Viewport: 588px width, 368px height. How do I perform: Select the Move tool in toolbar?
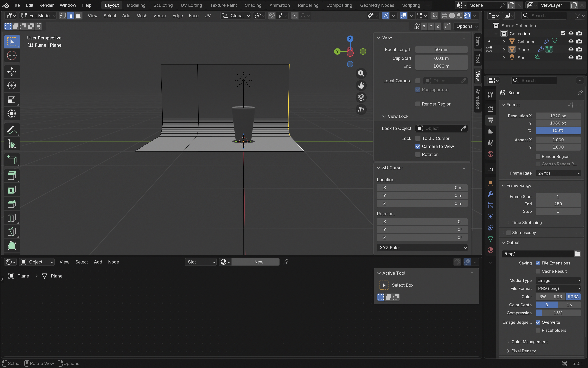click(12, 71)
